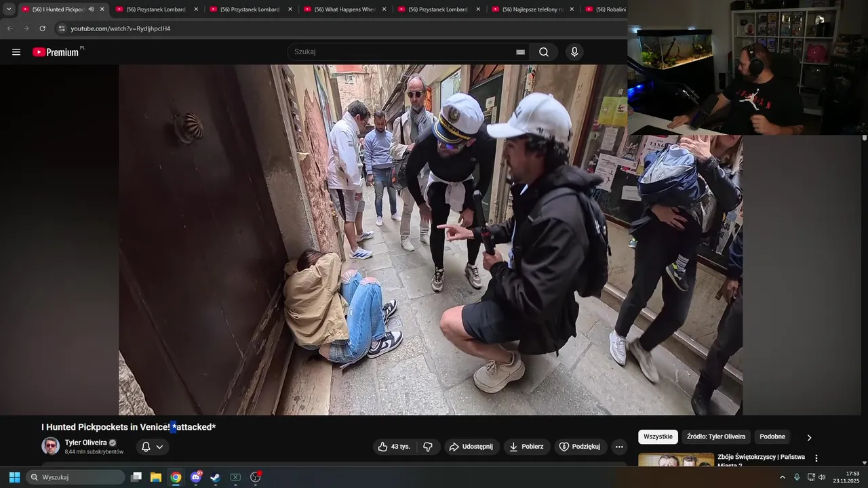Open the Tyler Oliveira channel name link
The width and height of the screenshot is (868, 488).
85,443
